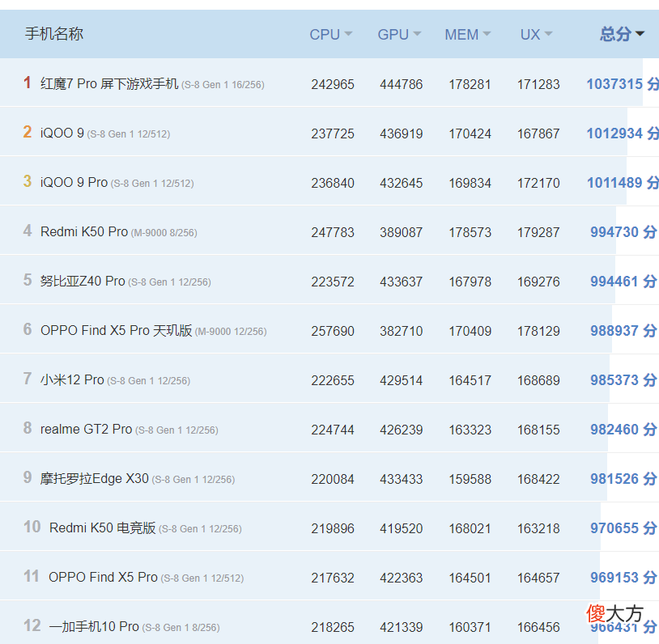Click total score 988937 分
Image resolution: width=659 pixels, height=644 pixels.
623,331
